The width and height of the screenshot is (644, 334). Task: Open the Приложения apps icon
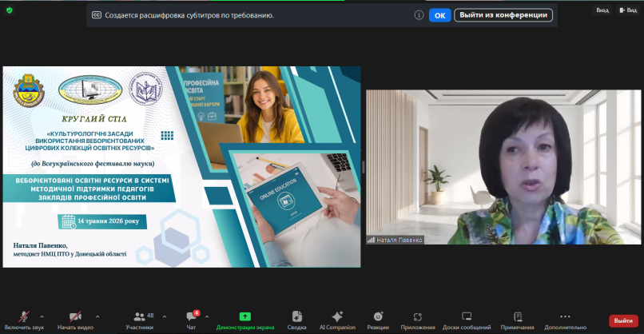[418, 316]
